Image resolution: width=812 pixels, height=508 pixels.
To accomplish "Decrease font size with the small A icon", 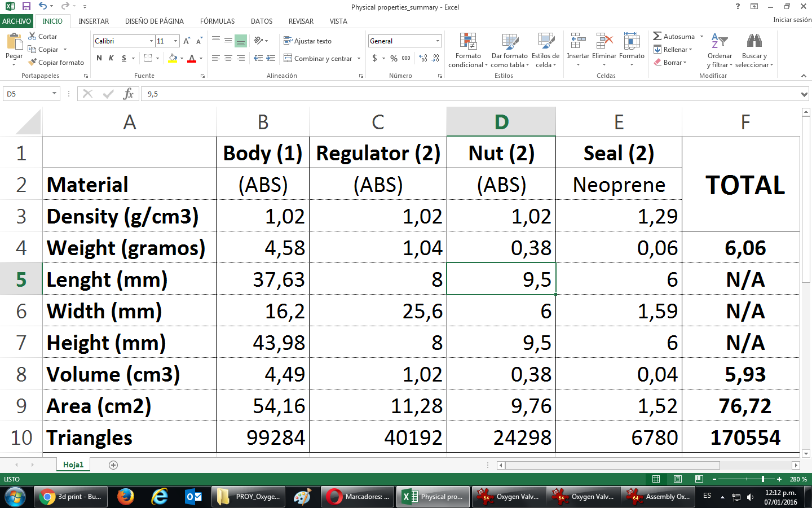I will click(199, 41).
